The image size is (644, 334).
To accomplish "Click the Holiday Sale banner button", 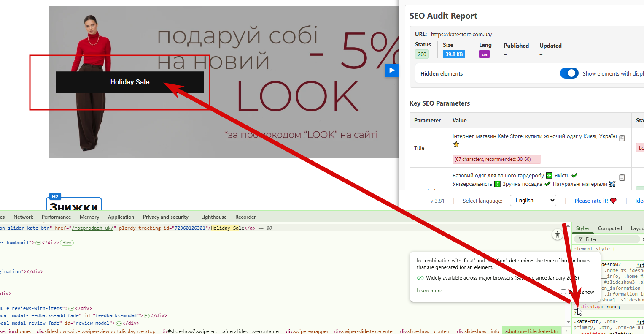I will coord(130,82).
